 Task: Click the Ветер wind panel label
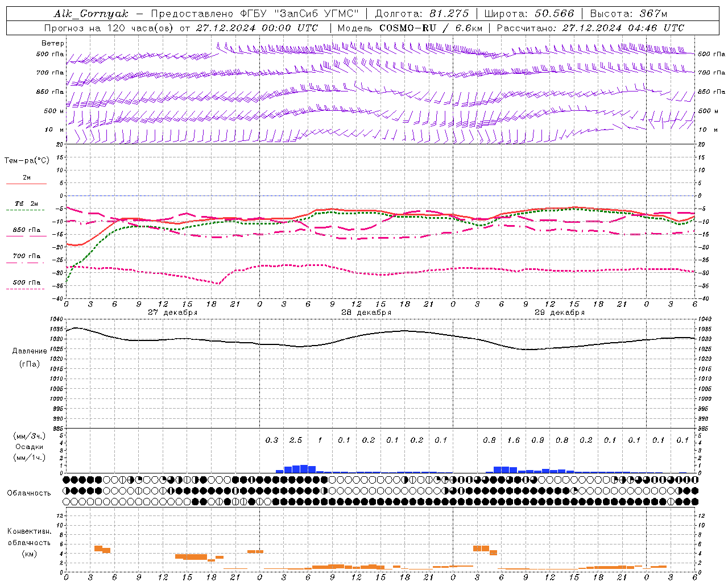(53, 43)
